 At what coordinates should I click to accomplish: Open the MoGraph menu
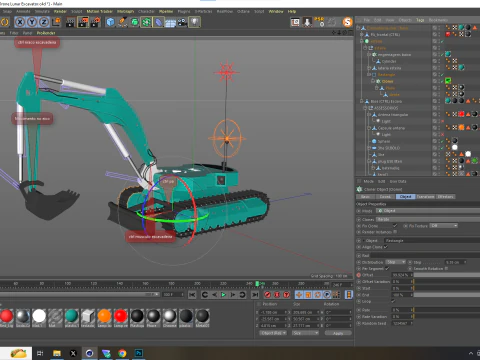pos(125,11)
